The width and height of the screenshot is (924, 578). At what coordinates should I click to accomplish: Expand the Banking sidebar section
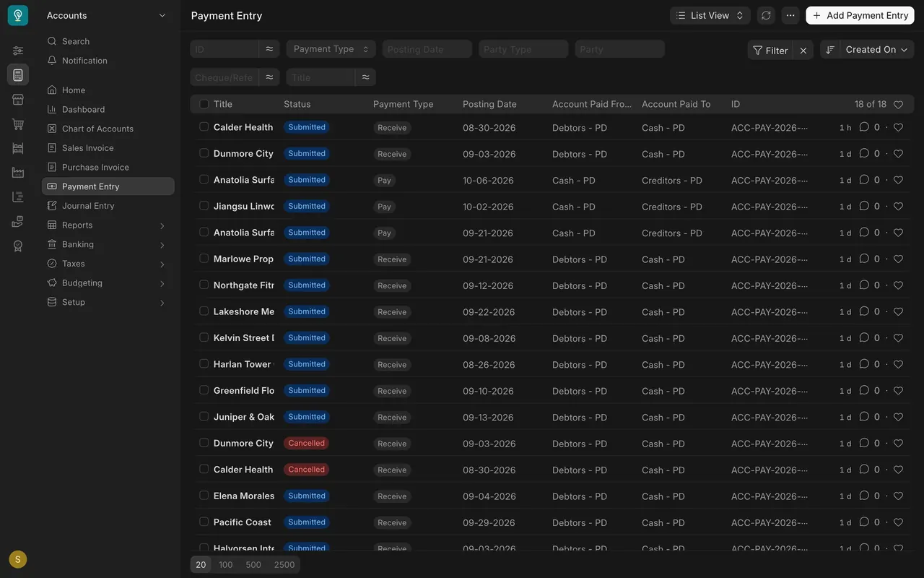pos(108,244)
